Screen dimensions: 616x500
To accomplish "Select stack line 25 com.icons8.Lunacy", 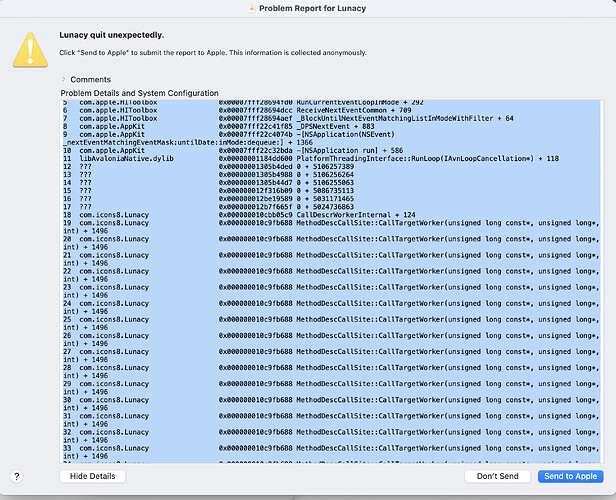I will 331,324.
